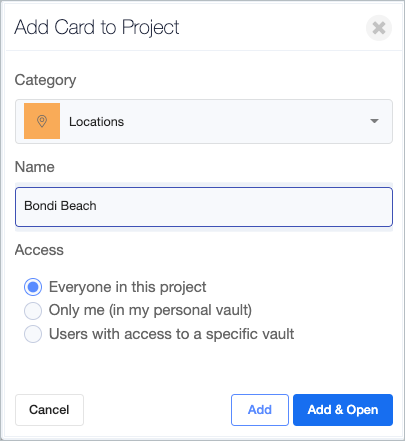Click the 'Only me (in my personal vault)' label
405x441 pixels.
coord(150,310)
